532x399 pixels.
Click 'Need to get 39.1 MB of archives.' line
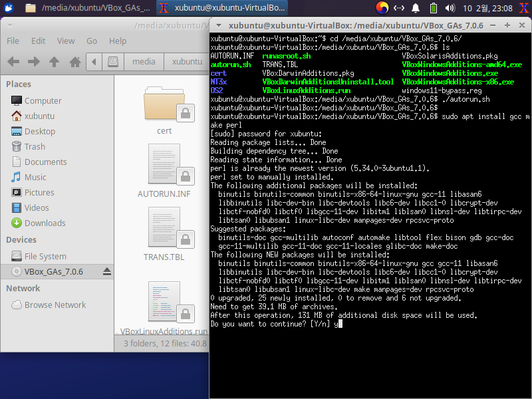(x=274, y=307)
